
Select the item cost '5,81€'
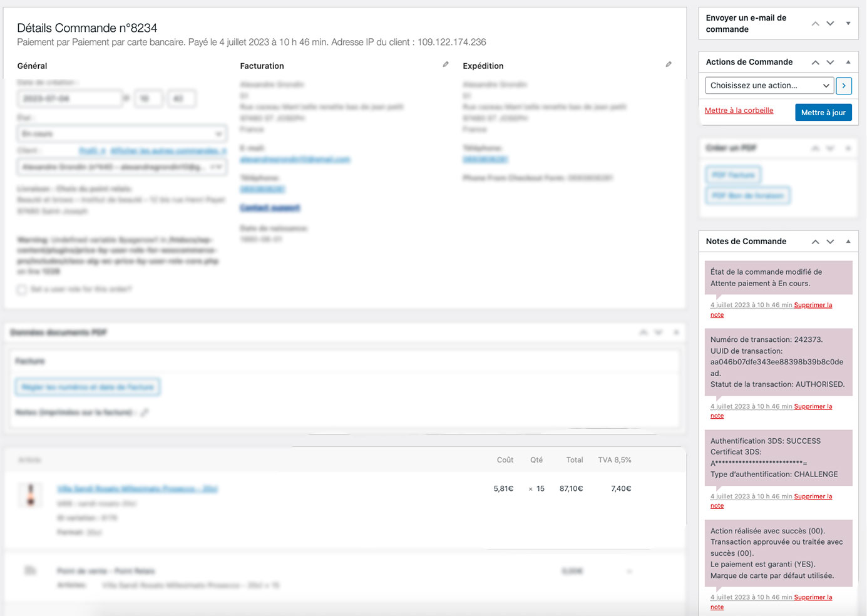(503, 489)
